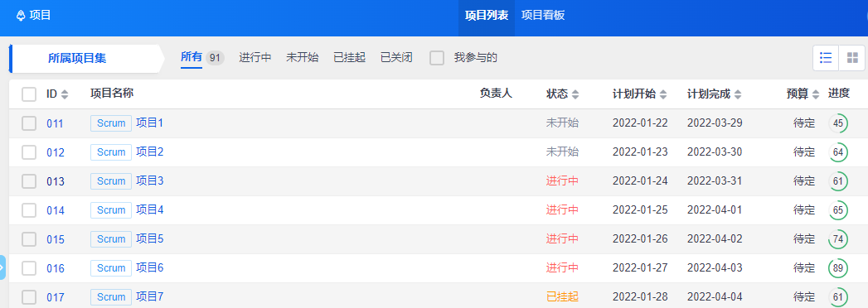Check the row checkbox for project 014
The height and width of the screenshot is (308, 868).
[x=29, y=210]
